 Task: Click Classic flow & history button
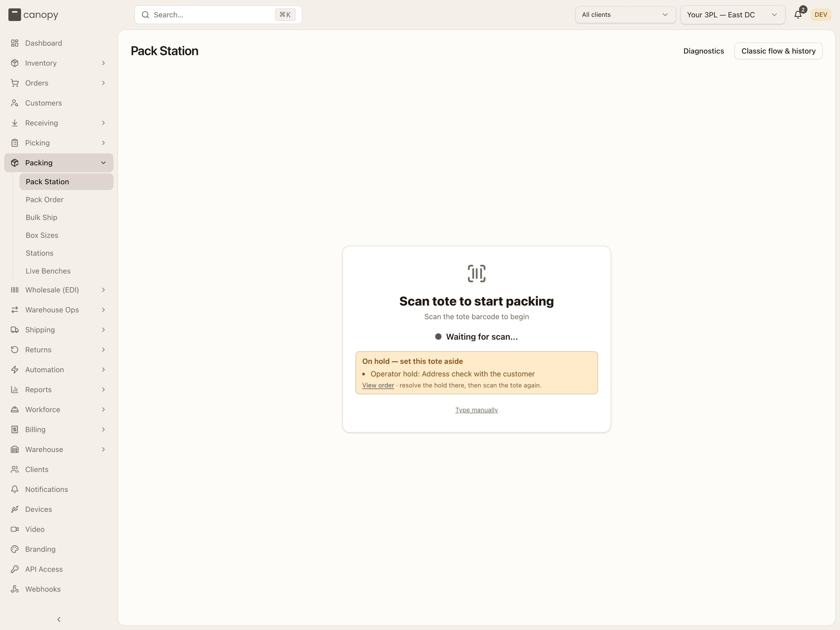tap(778, 51)
